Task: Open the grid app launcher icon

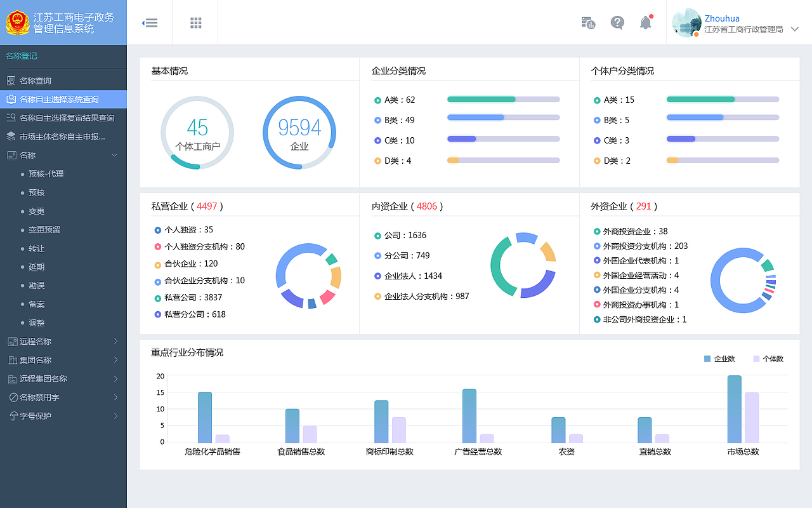Action: point(195,22)
